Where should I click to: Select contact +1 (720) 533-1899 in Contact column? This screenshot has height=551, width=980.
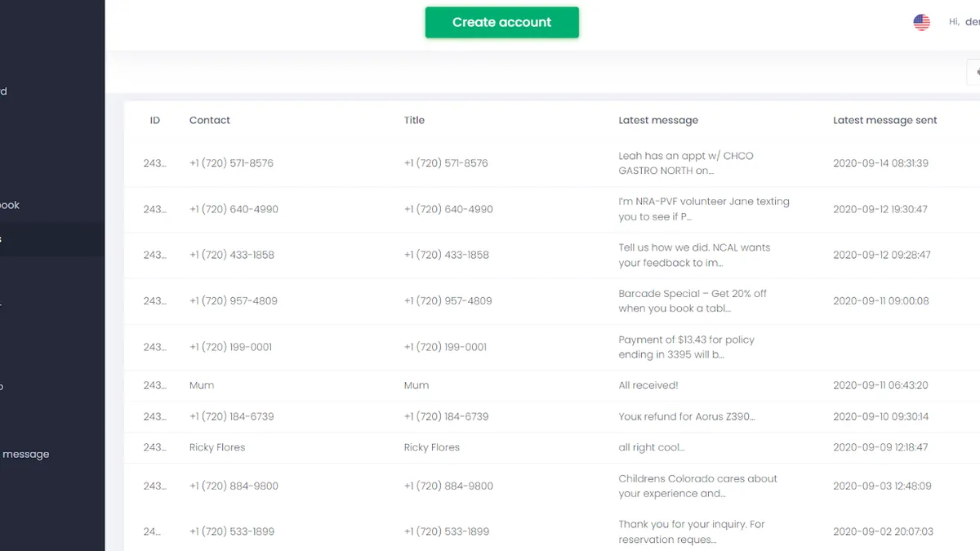232,531
